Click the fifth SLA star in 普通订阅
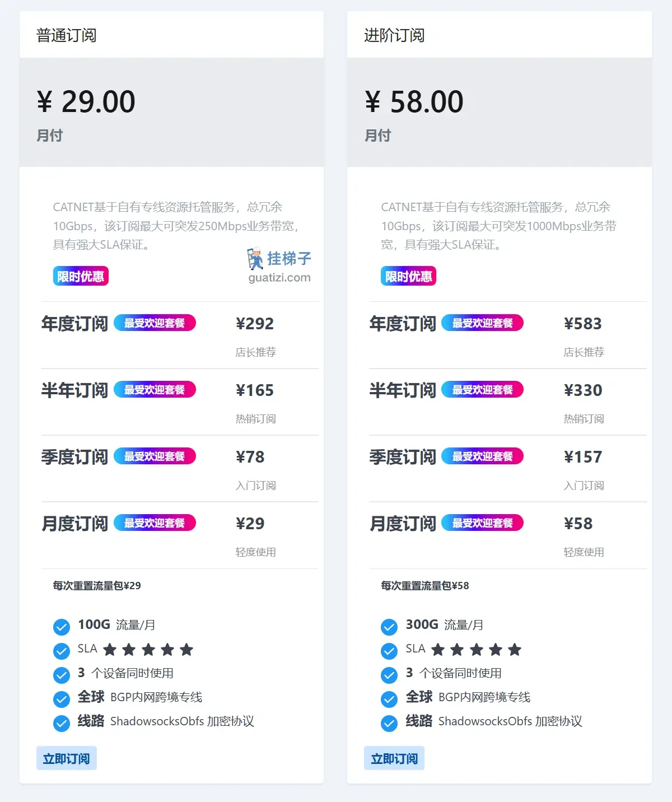The image size is (672, 802). (186, 650)
